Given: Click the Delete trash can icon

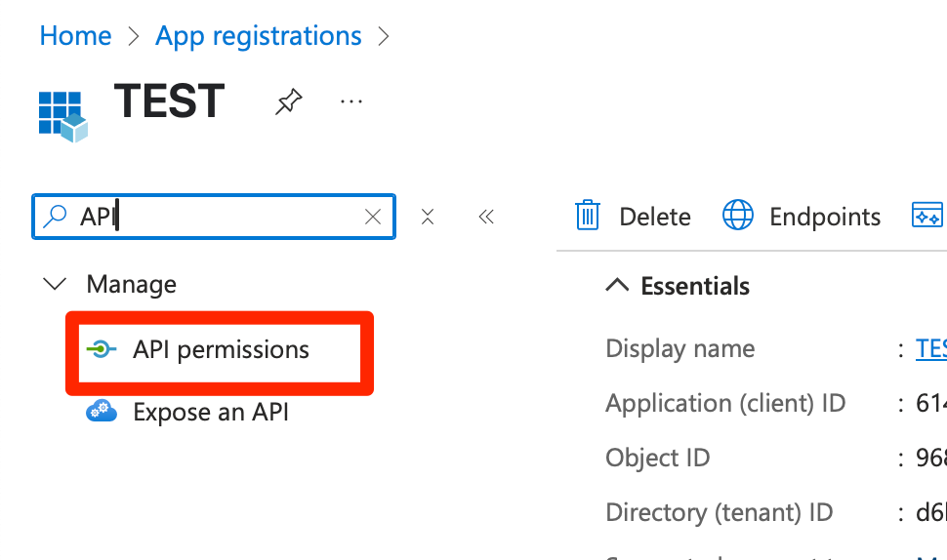Looking at the screenshot, I should (588, 216).
